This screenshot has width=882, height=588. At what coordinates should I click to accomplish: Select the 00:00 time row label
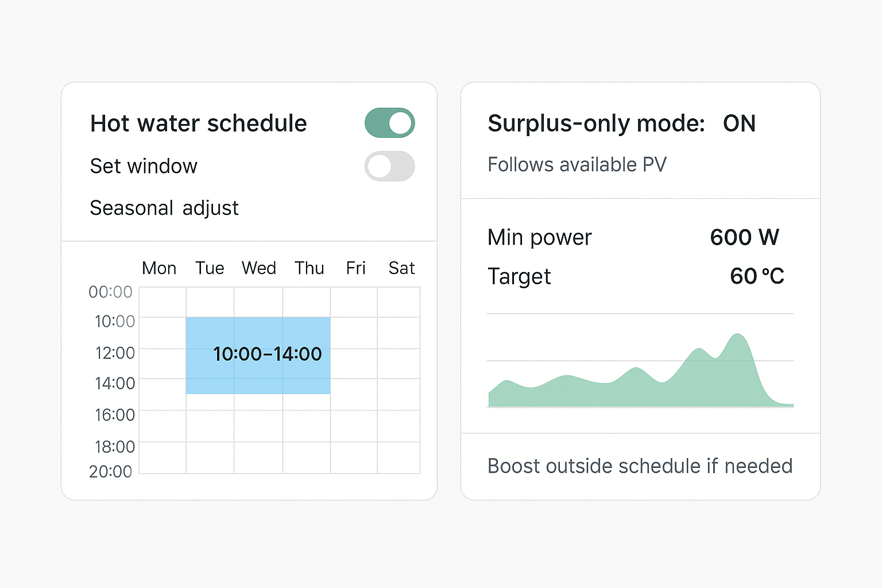(110, 292)
